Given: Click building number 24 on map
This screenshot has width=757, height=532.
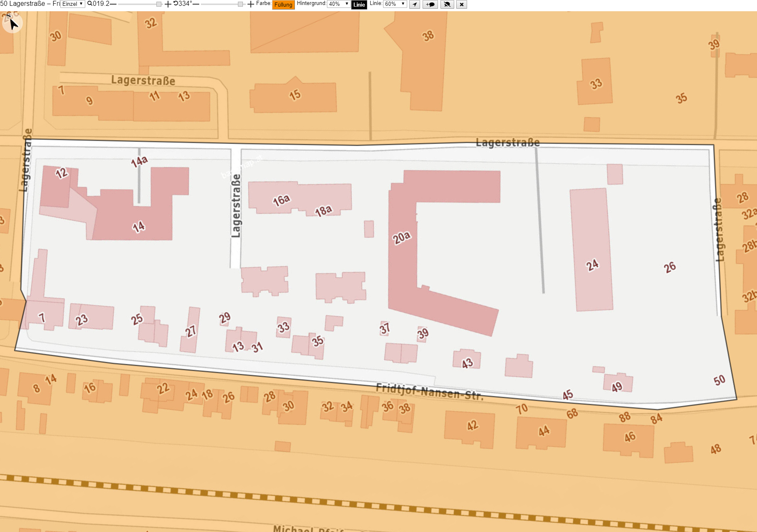Looking at the screenshot, I should [593, 265].
